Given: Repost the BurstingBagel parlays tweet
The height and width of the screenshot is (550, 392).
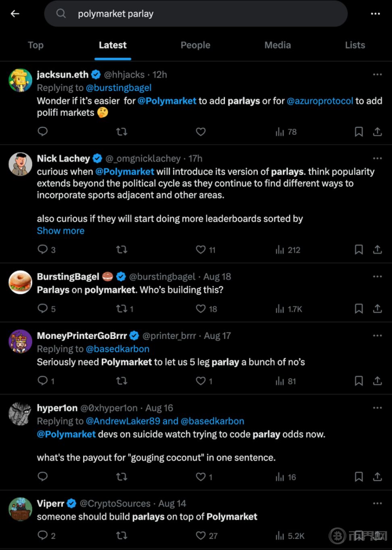Looking at the screenshot, I should [121, 309].
